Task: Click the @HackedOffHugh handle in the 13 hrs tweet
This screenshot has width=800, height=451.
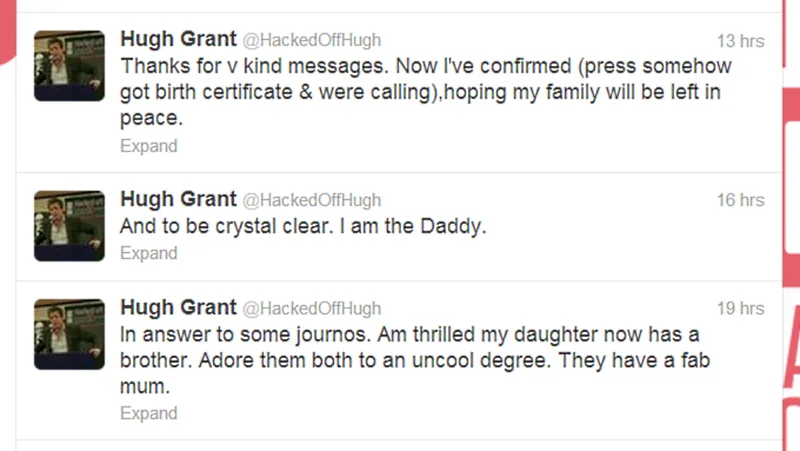Action: pos(312,41)
